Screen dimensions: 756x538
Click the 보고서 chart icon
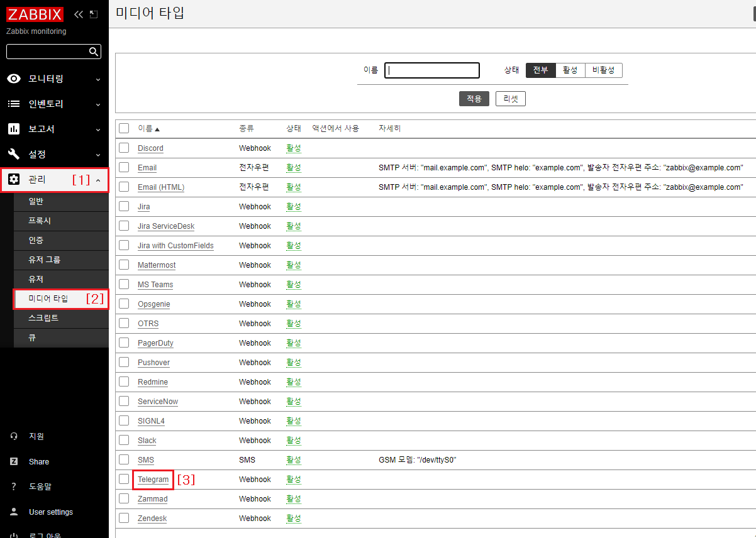[14, 129]
